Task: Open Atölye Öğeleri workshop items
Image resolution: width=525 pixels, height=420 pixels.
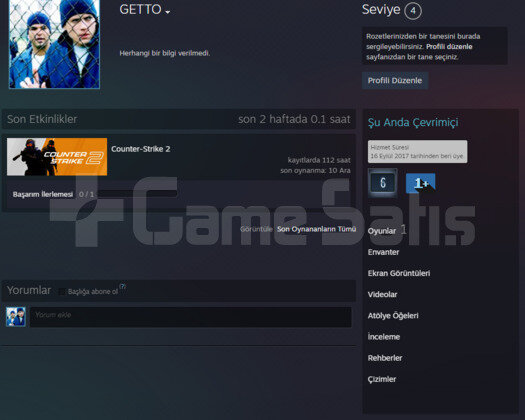Action: [x=393, y=316]
